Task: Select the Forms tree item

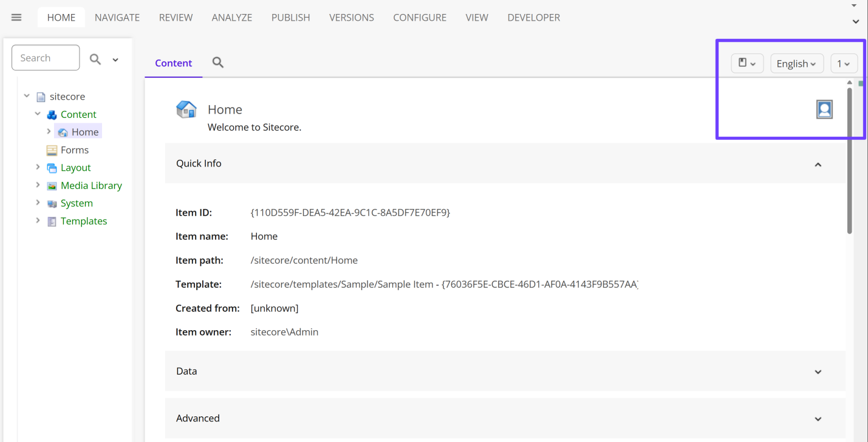Action: point(75,150)
